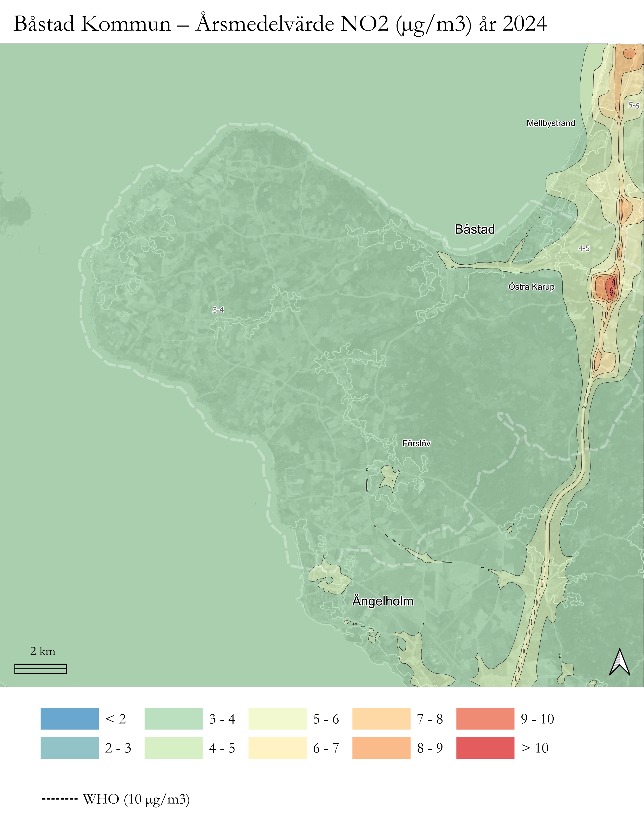This screenshot has height=828, width=644.
Task: Click the 2 - 3 legend color swatch
Action: pos(69,748)
